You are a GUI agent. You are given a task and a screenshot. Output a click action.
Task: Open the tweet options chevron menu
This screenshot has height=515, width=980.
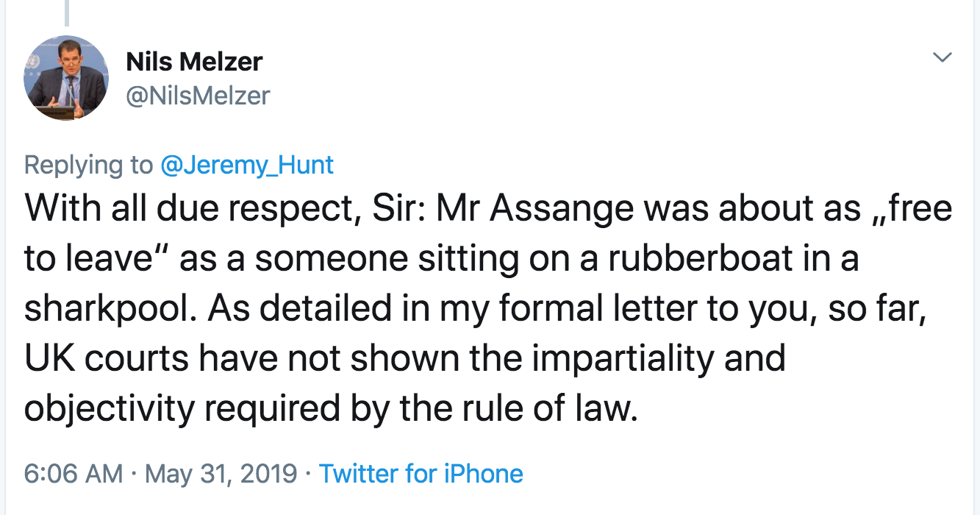(x=942, y=57)
